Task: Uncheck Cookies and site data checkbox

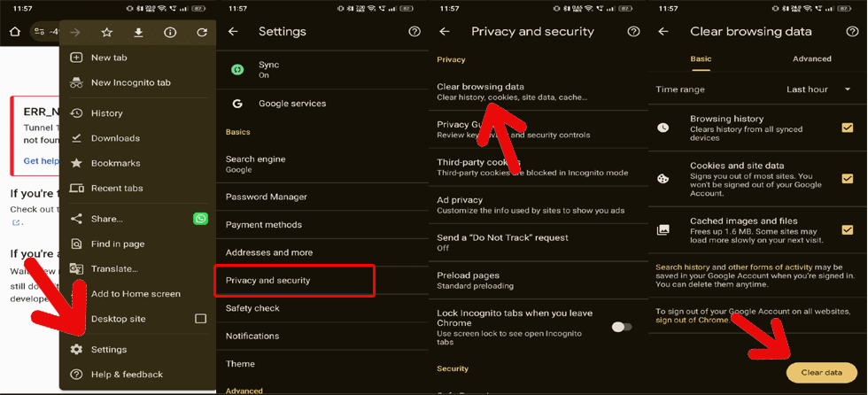Action: tap(848, 178)
